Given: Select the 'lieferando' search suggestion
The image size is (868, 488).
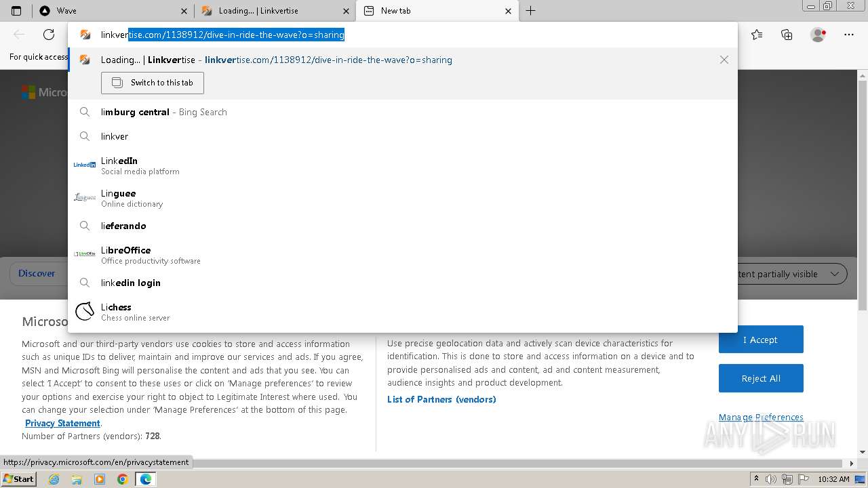Looking at the screenshot, I should tap(403, 226).
